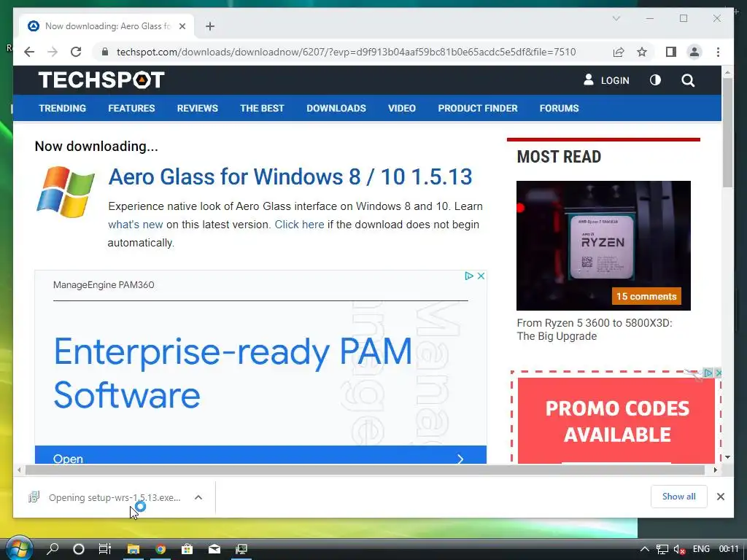Click the 'PROMO CODES AVAILABLE' ad

click(x=616, y=421)
